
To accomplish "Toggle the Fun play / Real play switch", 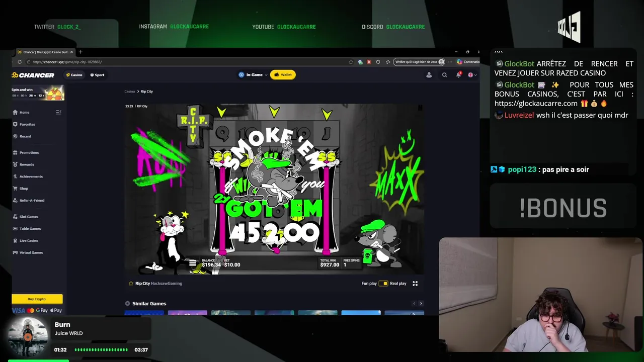I will pyautogui.click(x=383, y=284).
